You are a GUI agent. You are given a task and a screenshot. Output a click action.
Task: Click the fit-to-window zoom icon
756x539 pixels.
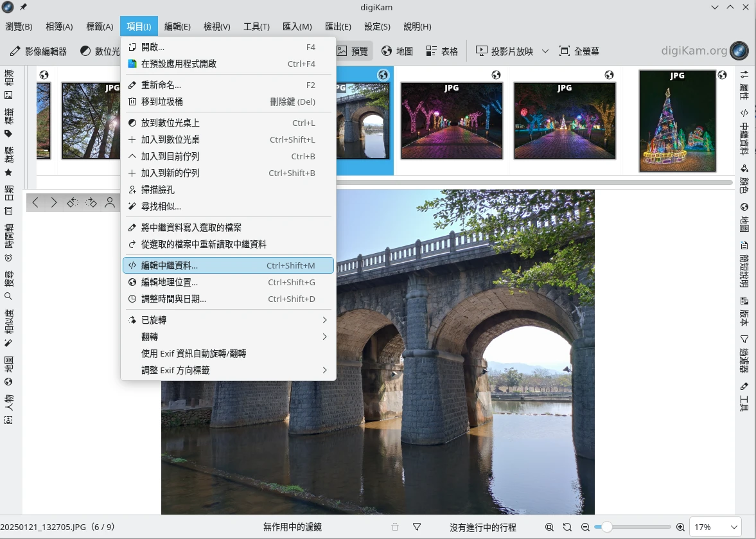click(x=549, y=527)
